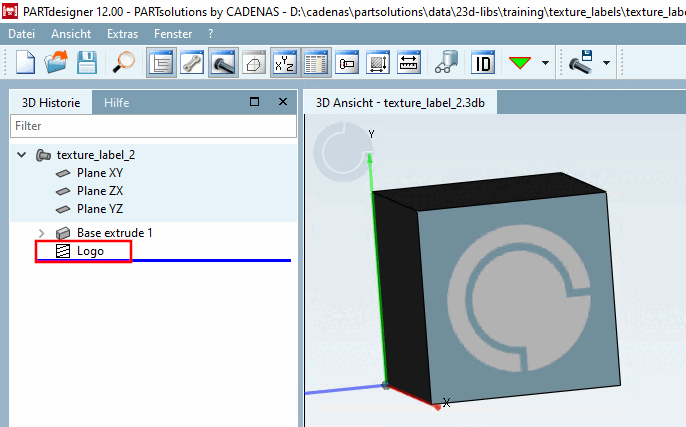Click the wrench tool window icon
686x427 pixels.
coord(192,63)
